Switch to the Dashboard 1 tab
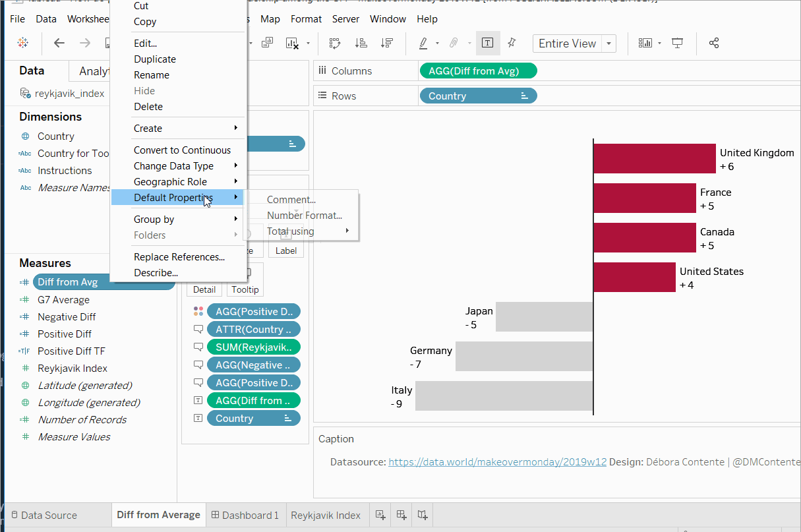Screen dimensions: 801x532 coord(245,515)
